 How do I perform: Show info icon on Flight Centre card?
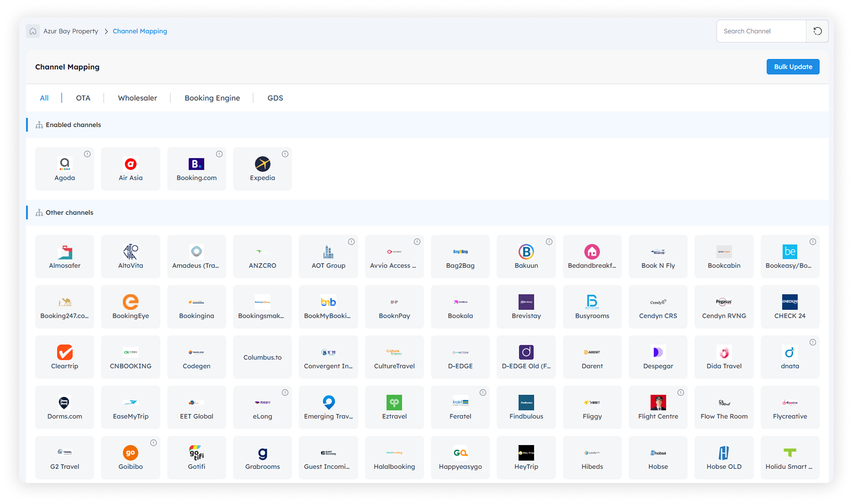681,393
